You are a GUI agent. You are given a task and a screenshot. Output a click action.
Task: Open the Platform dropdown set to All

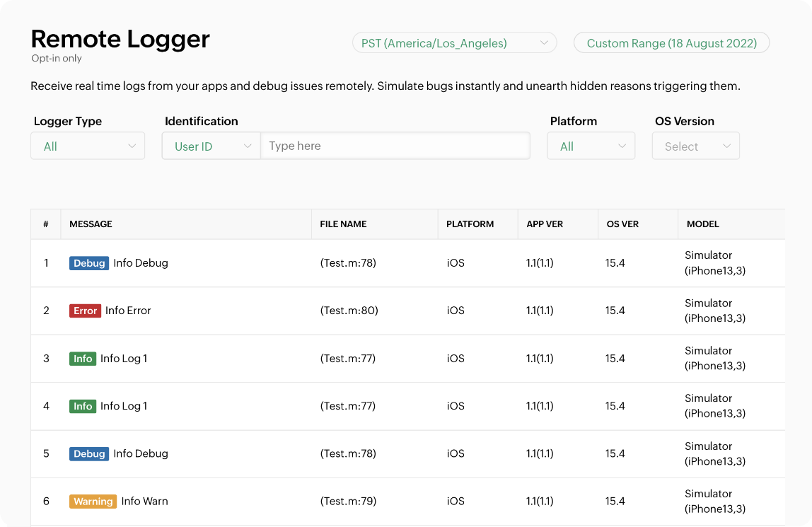(x=591, y=146)
